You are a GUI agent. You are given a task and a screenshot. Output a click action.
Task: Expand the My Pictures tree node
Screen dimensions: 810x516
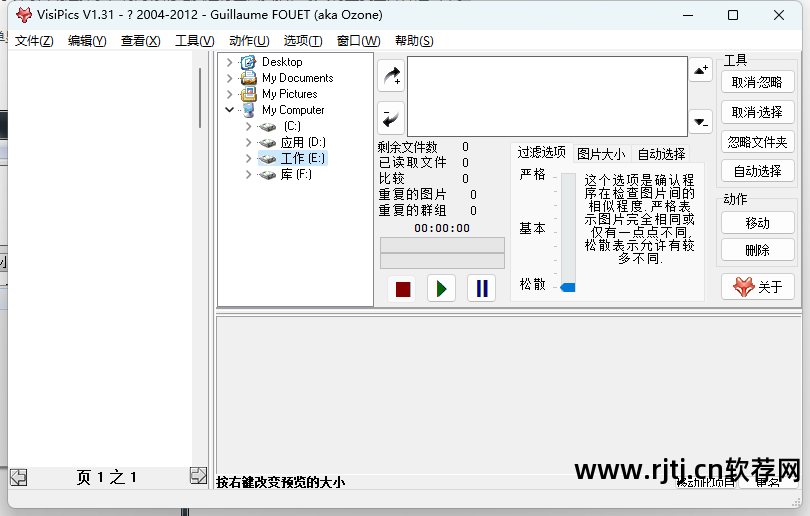coord(229,94)
